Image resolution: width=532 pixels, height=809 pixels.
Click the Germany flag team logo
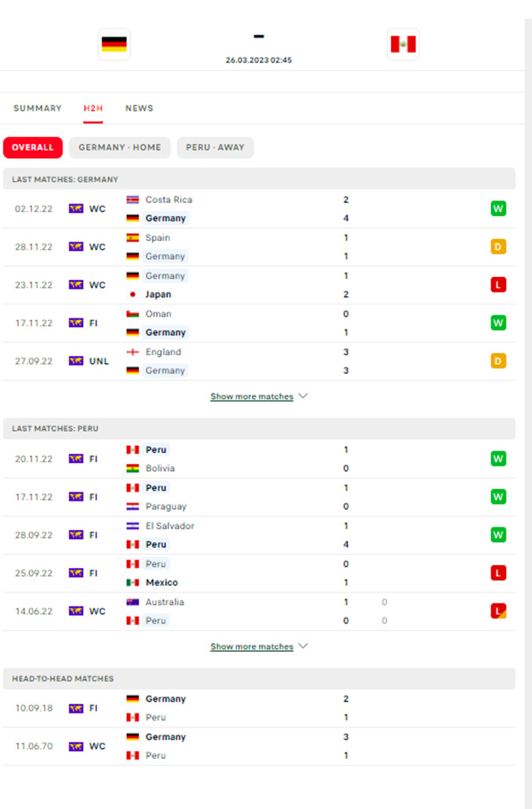point(114,45)
